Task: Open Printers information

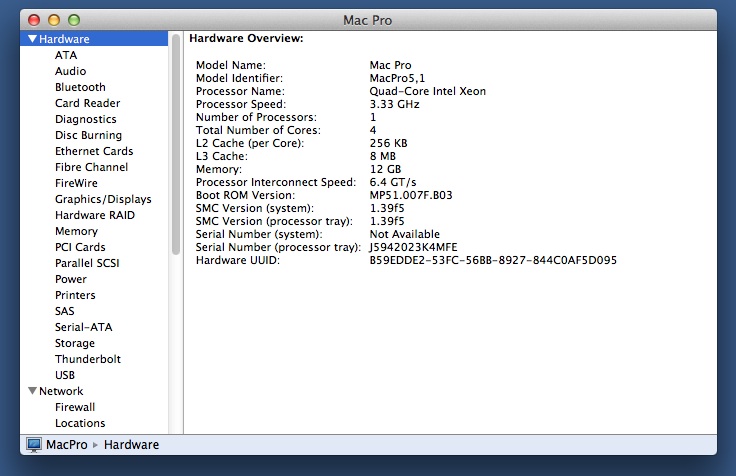Action: (x=75, y=295)
